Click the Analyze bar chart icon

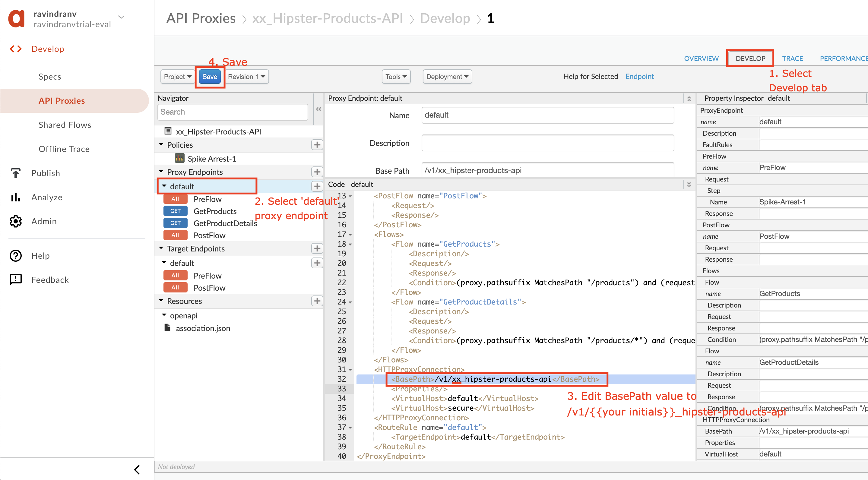(15, 197)
